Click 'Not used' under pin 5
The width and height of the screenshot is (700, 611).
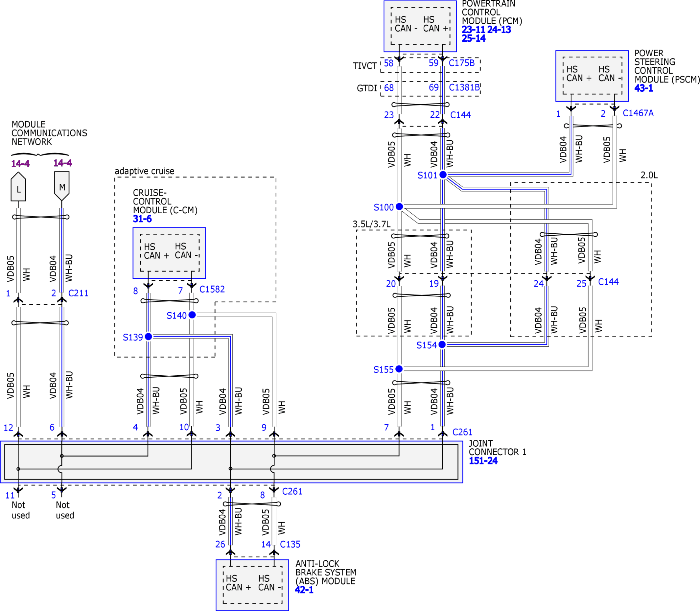[65, 510]
